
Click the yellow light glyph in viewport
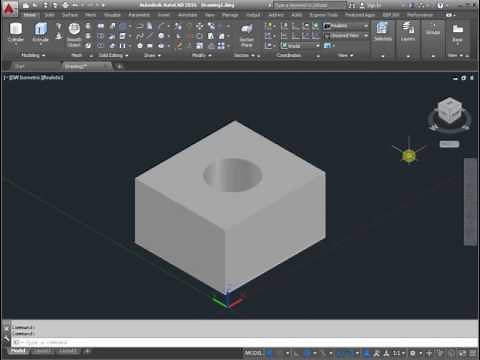coord(409,155)
